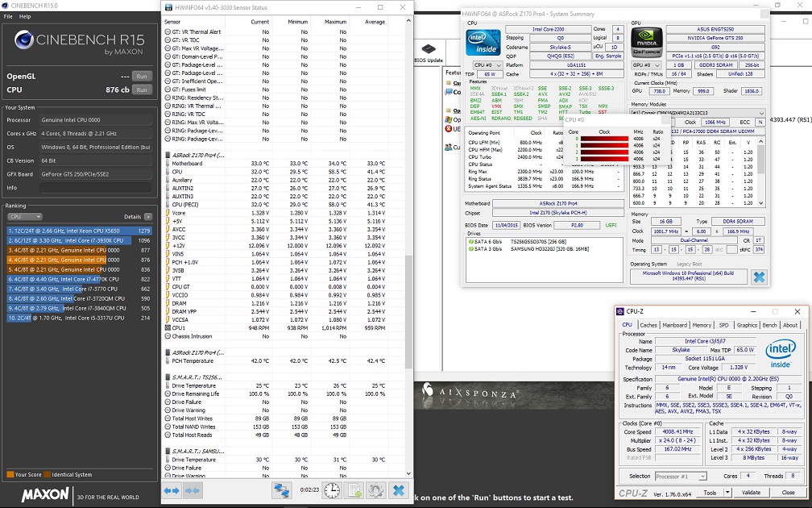Open the Processor #1 selection dropdown in CPU-Z
812x508 pixels.
coord(681,476)
